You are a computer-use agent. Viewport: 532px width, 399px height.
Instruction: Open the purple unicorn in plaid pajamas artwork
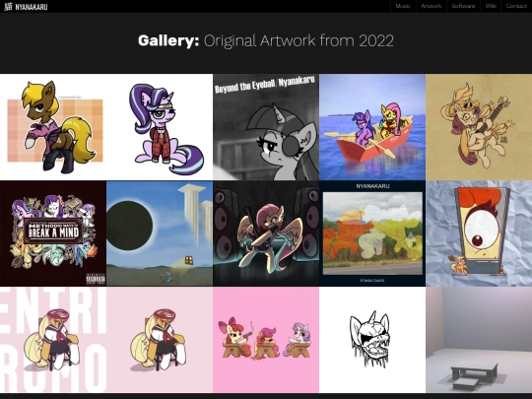160,127
